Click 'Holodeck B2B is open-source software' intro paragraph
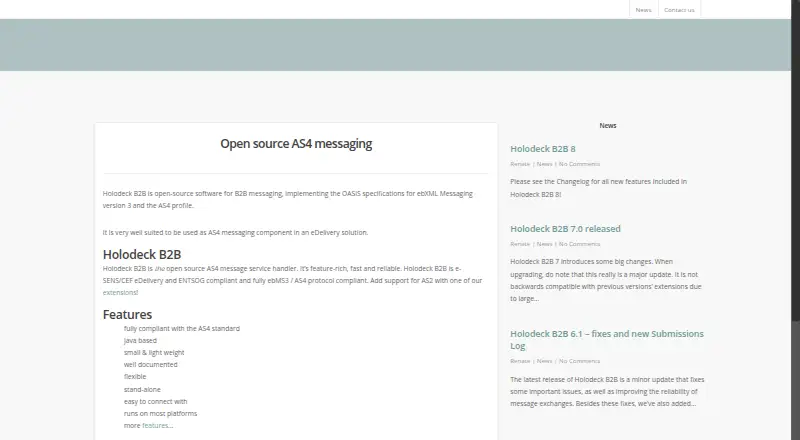 pos(288,200)
